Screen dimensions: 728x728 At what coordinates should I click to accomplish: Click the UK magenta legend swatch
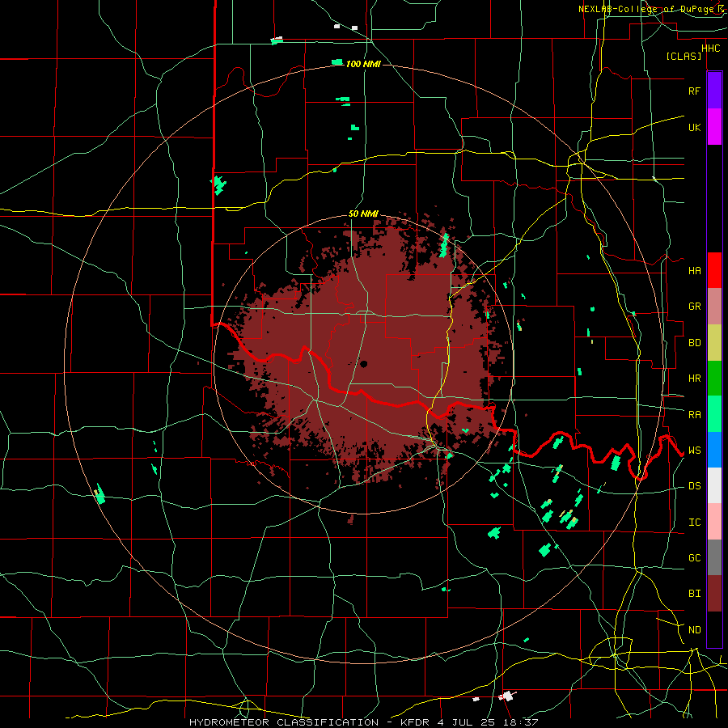point(714,127)
